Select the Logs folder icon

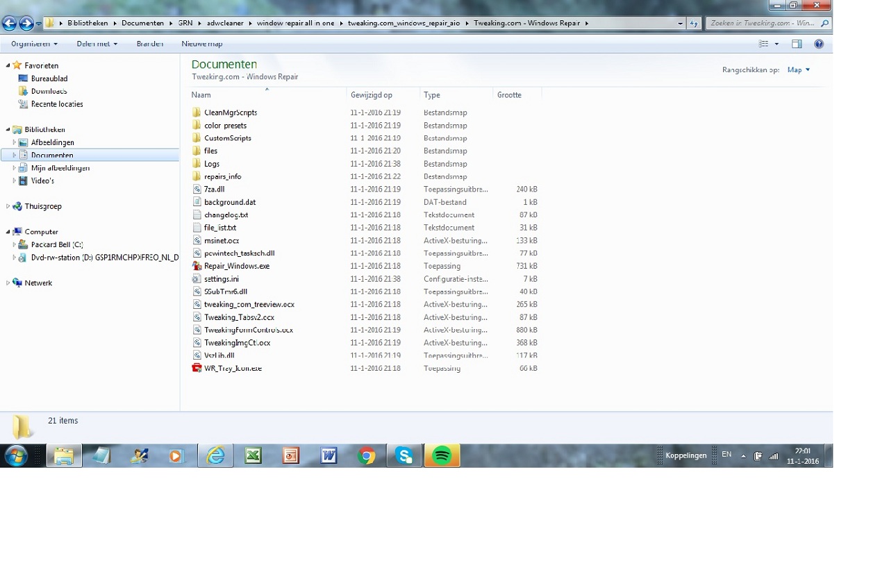tap(197, 164)
